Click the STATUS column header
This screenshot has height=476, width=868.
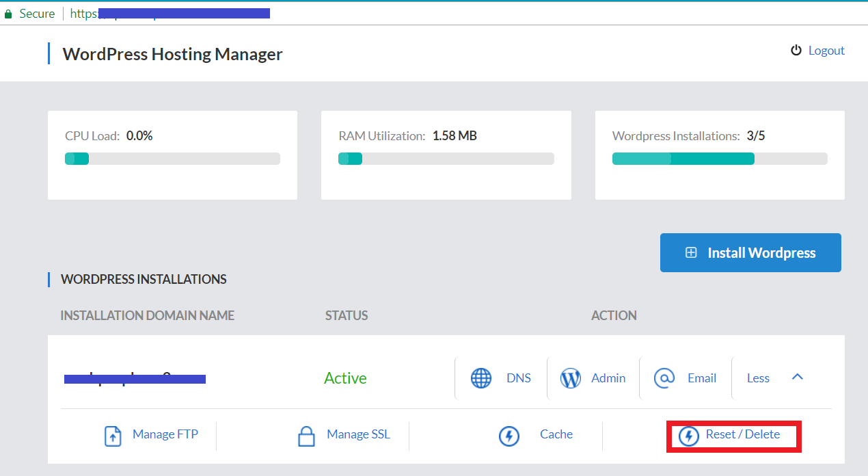(x=347, y=315)
